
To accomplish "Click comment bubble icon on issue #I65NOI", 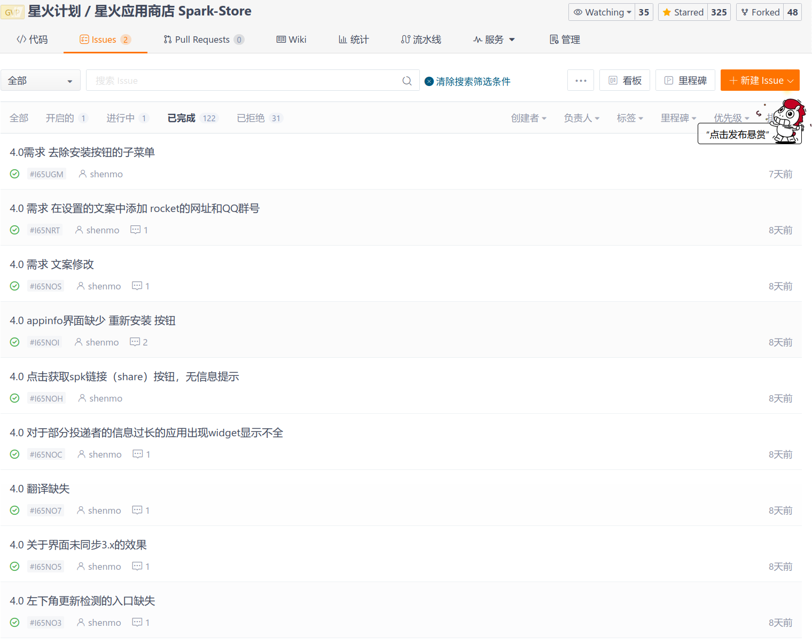I will click(x=136, y=342).
